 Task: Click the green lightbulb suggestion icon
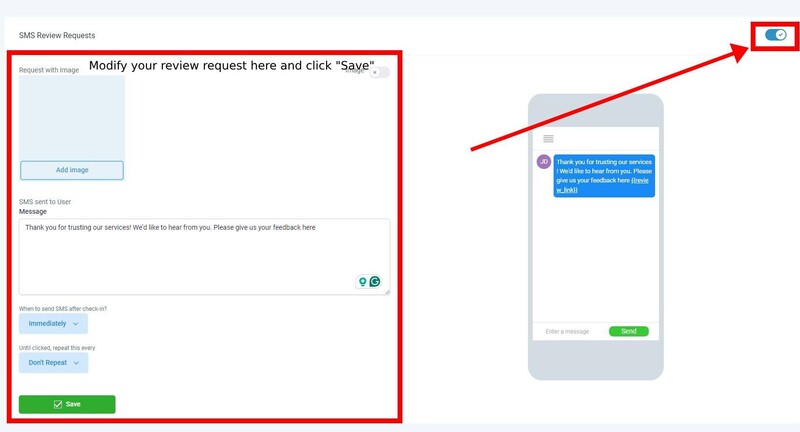click(362, 282)
